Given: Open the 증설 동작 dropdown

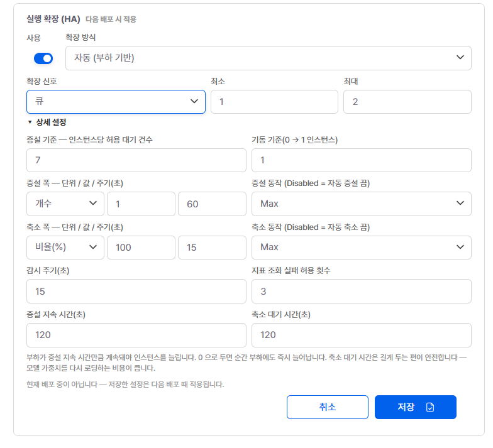Looking at the screenshot, I should coord(361,204).
